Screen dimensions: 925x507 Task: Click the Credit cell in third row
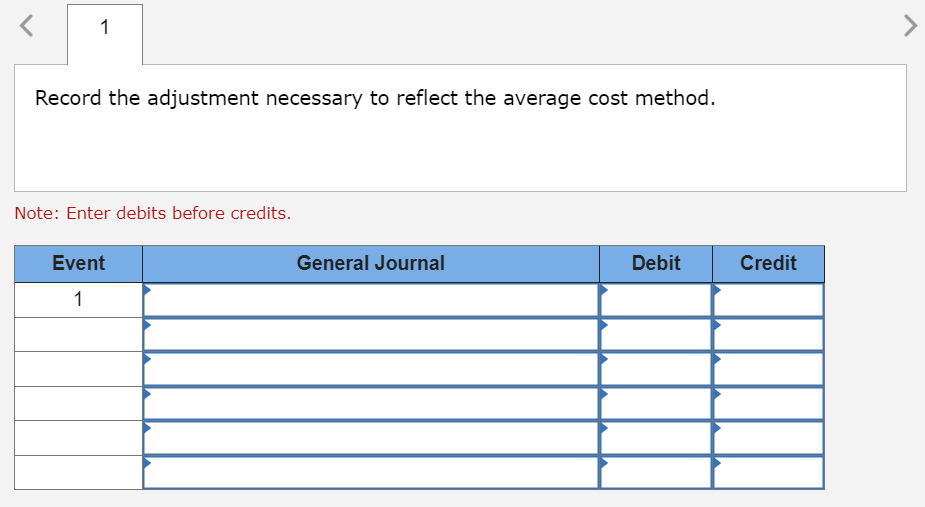click(x=769, y=369)
